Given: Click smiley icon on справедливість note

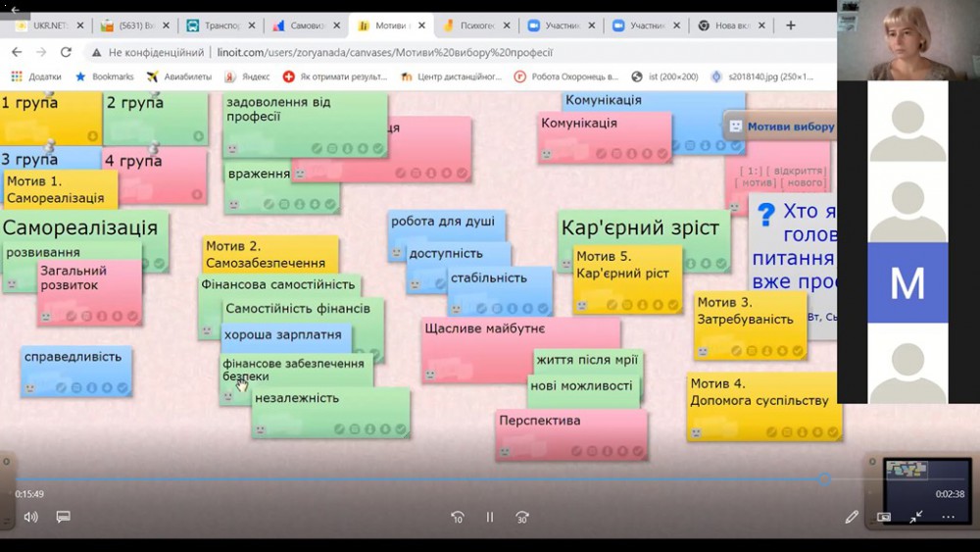Looking at the screenshot, I should click(x=30, y=388).
